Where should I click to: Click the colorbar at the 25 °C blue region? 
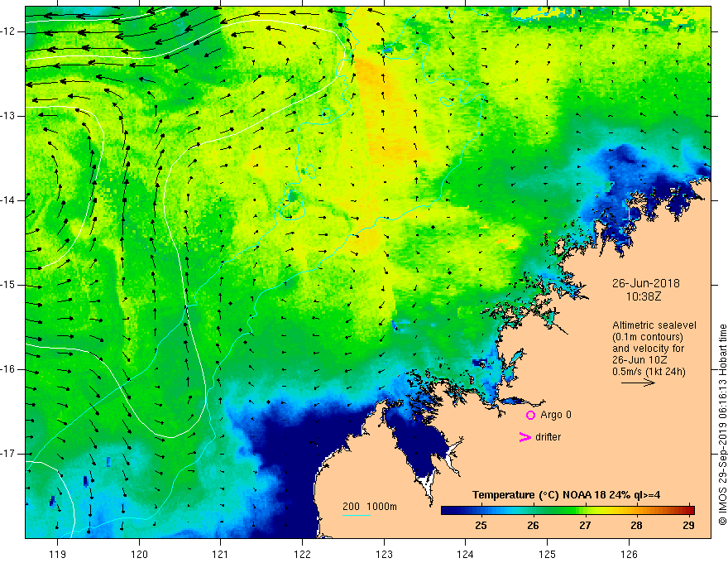tap(481, 510)
